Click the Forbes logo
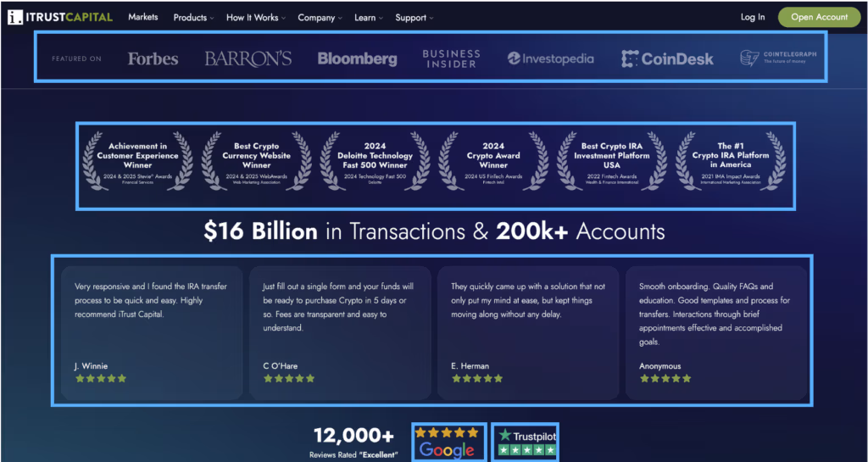Viewport: 868px width, 462px height. click(153, 58)
